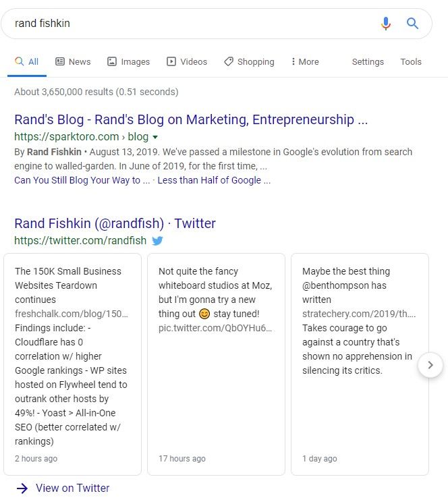Viewport: 448px width, 504px height.
Task: Open the More menu with three dots
Action: pyautogui.click(x=305, y=61)
